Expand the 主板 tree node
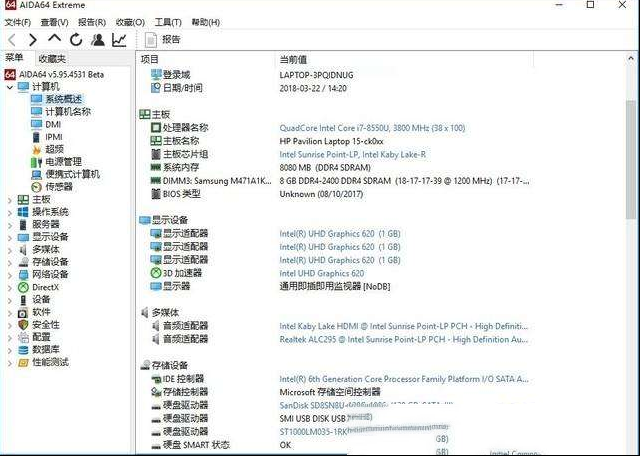The height and width of the screenshot is (456, 640). coord(10,200)
